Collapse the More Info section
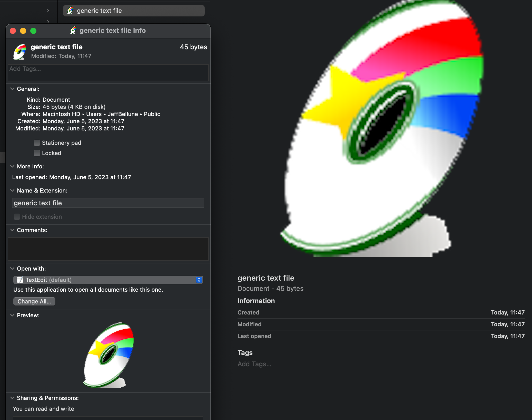Image resolution: width=532 pixels, height=420 pixels. click(12, 166)
